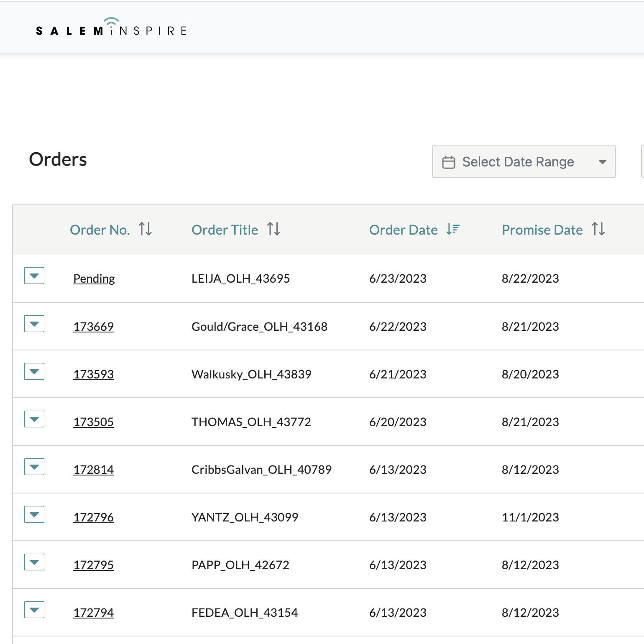The width and height of the screenshot is (644, 644).
Task: Click calendar icon in date range selector
Action: 448,162
